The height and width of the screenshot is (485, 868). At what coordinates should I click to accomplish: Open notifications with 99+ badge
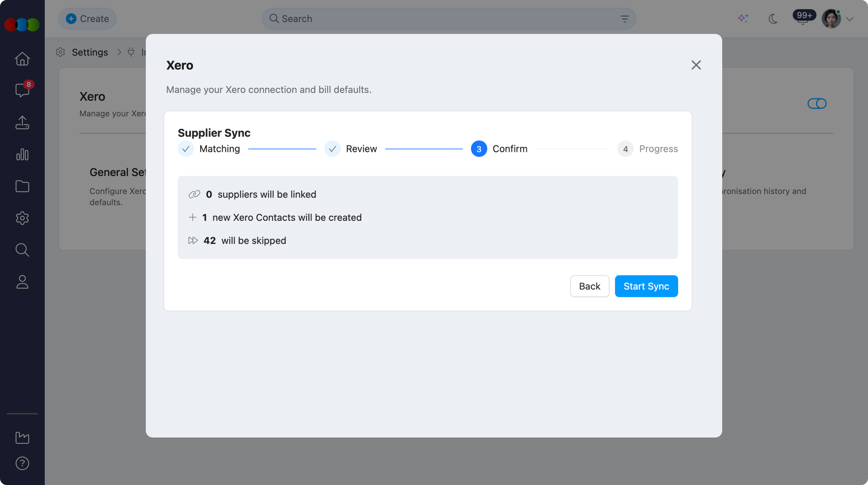tap(804, 17)
